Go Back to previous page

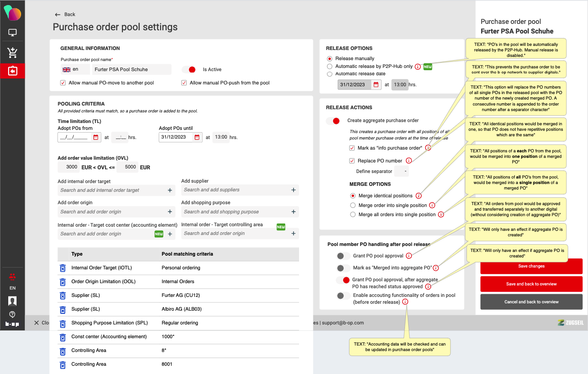point(65,15)
